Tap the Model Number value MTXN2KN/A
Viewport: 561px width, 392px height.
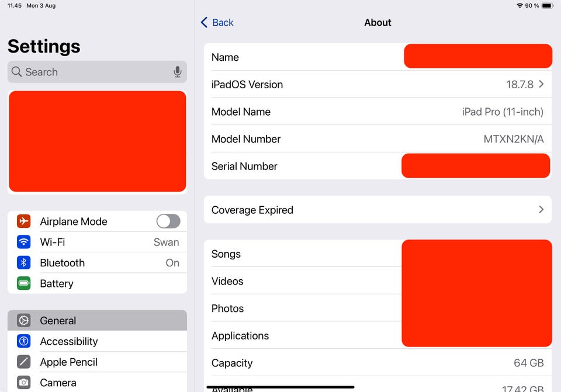click(x=514, y=139)
